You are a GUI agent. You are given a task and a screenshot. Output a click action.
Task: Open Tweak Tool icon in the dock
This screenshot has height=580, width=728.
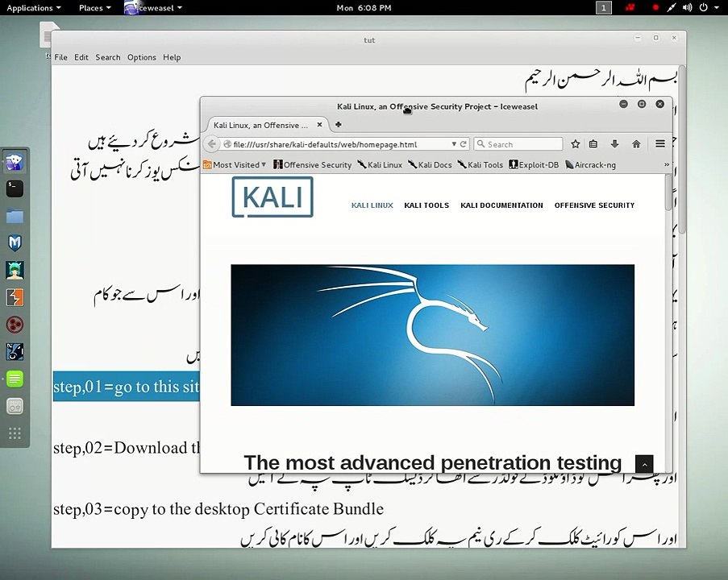[x=15, y=407]
